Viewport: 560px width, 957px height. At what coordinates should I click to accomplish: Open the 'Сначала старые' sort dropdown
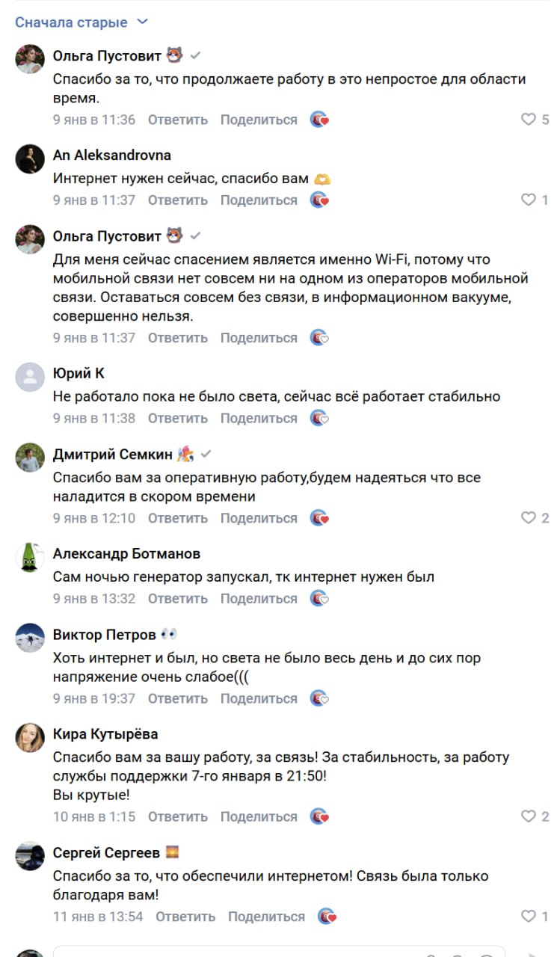81,22
